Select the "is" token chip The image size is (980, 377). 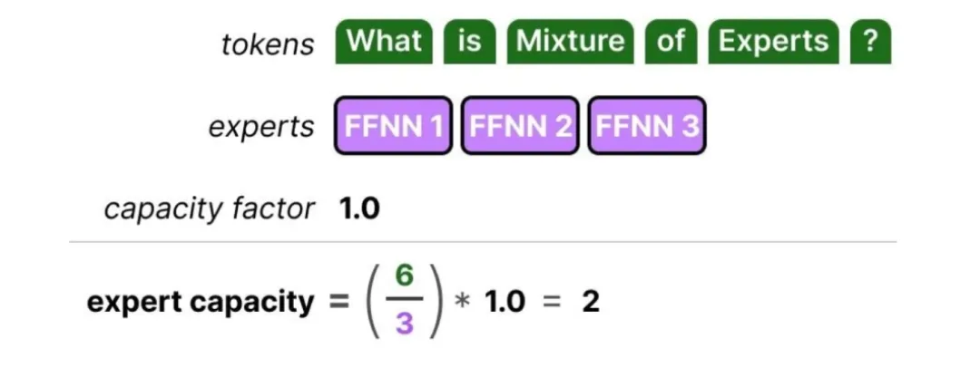click(469, 42)
